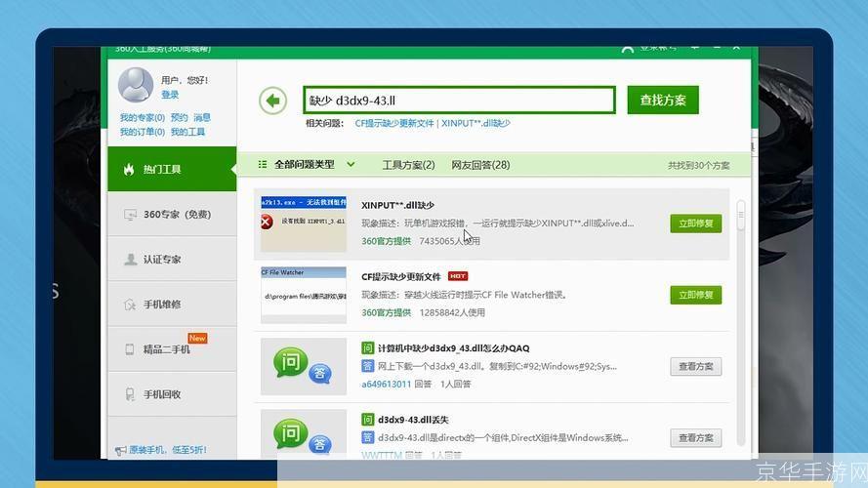
Task: Open 消息 link
Action: [x=202, y=117]
